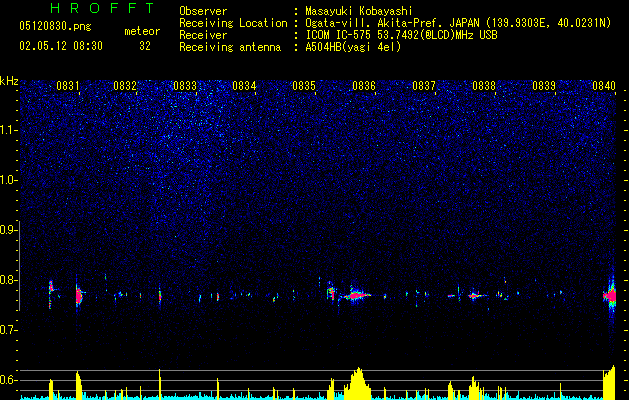This screenshot has height=400, width=629.
Task: Click the 1.0 kHz axis label
Action: click(9, 180)
